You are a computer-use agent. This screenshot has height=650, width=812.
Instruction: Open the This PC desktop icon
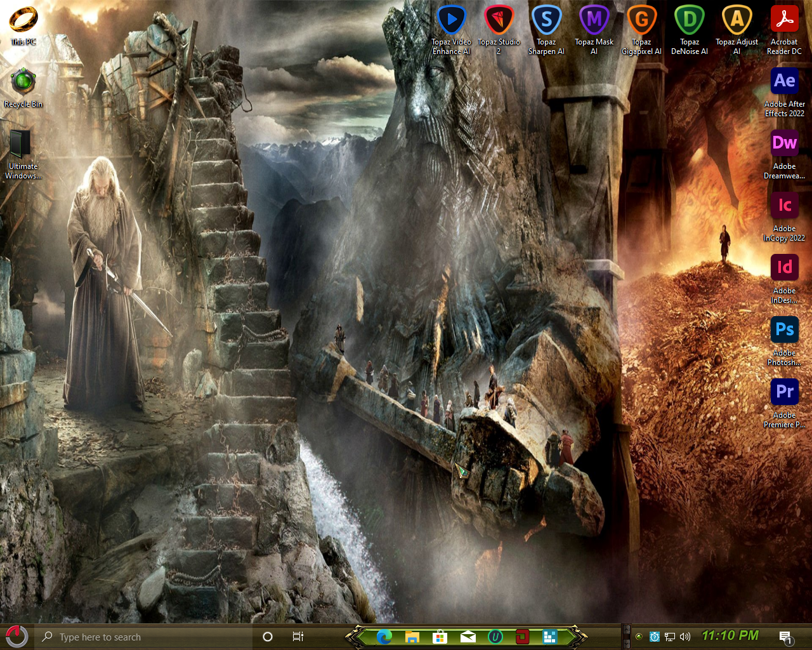23,25
